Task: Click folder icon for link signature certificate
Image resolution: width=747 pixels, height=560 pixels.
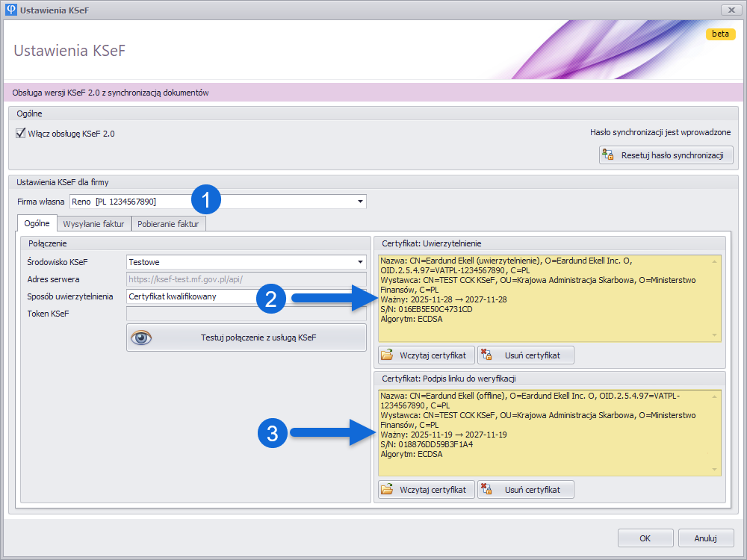Action: [387, 489]
